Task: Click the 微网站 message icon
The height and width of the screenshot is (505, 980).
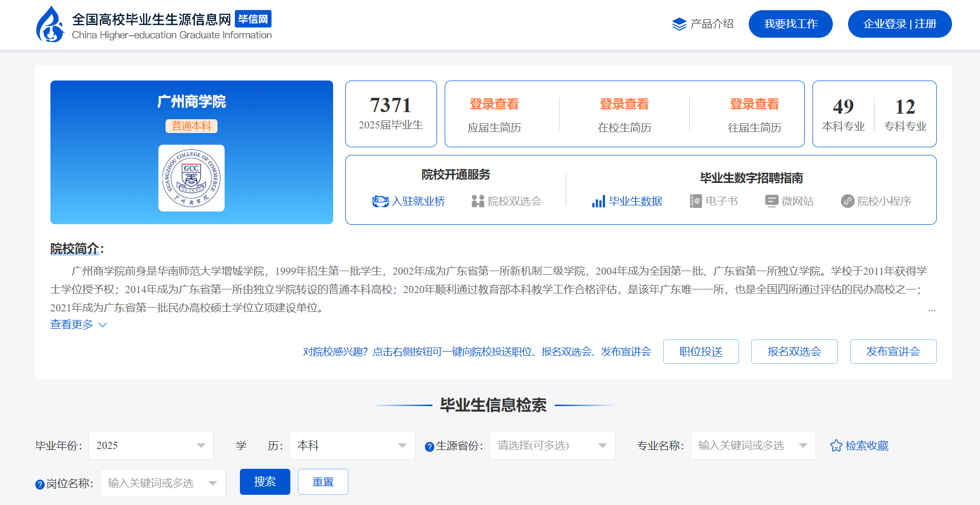Action: (772, 201)
